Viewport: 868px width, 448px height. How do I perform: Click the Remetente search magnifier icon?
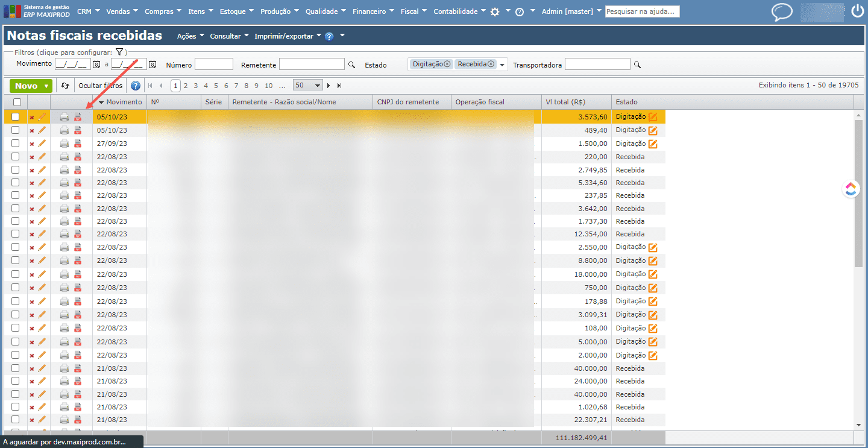(352, 65)
